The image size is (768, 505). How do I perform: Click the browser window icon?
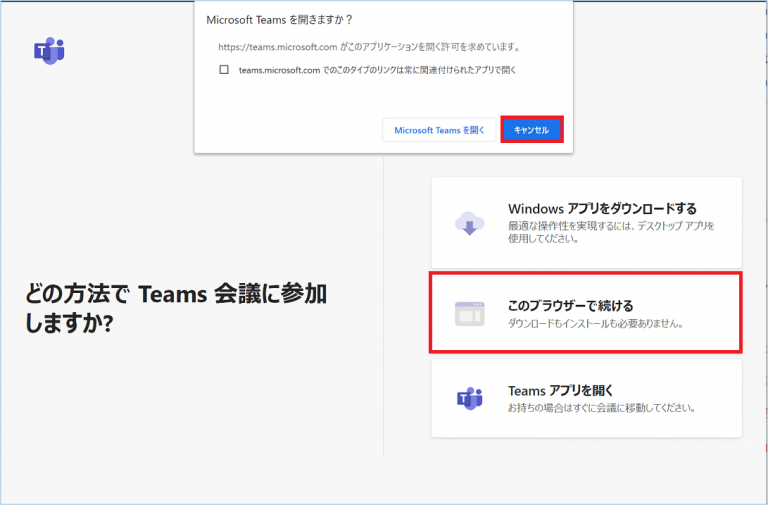(469, 313)
